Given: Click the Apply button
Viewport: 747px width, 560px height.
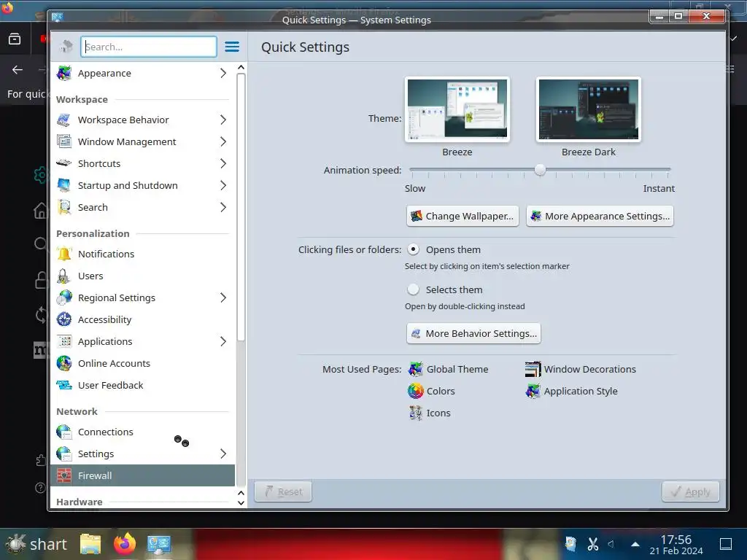Looking at the screenshot, I should pos(690,492).
